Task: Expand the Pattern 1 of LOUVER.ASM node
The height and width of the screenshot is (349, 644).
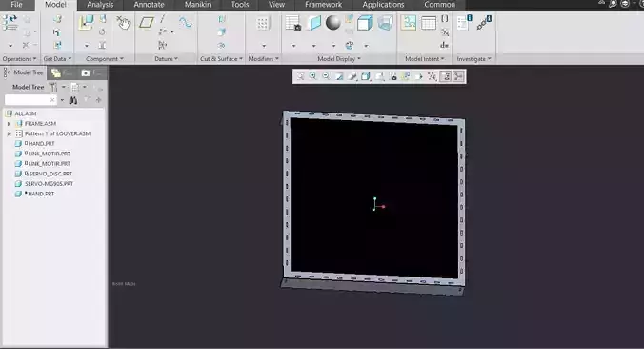Action: tap(9, 133)
